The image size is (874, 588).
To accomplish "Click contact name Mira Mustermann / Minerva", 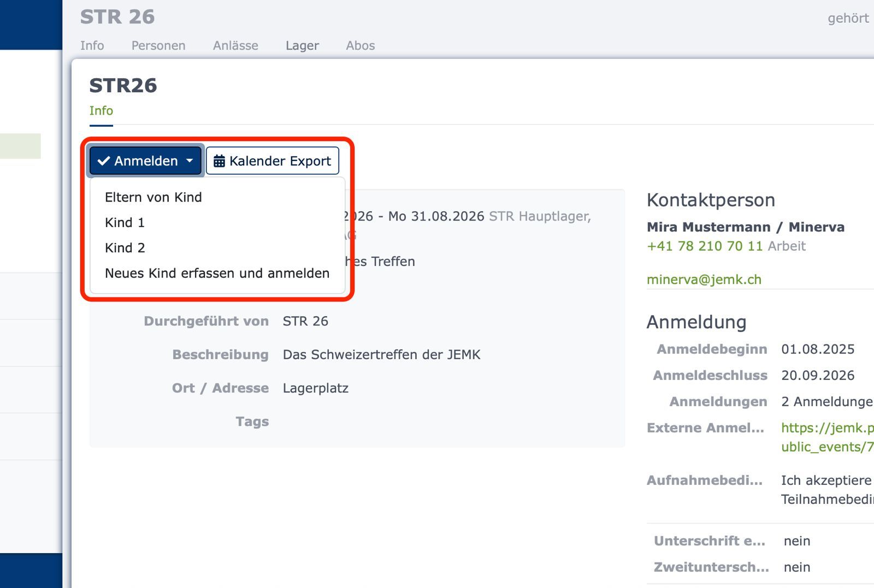I will (745, 227).
